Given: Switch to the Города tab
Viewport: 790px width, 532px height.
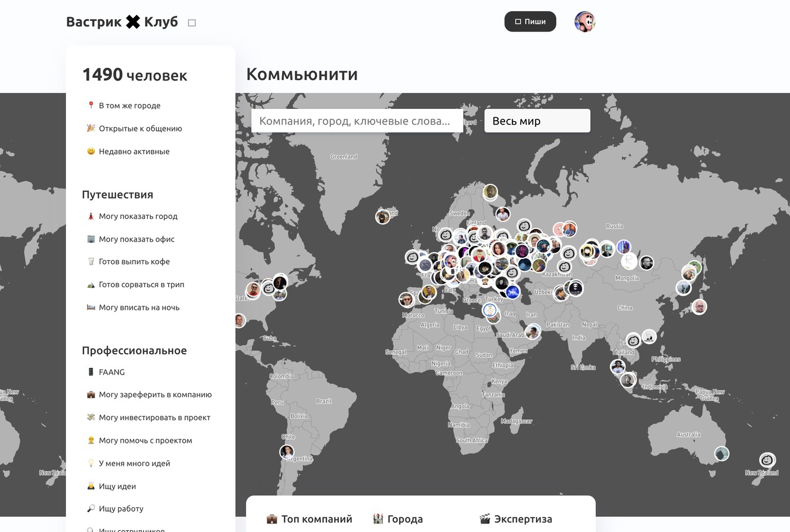Looking at the screenshot, I should [x=398, y=519].
